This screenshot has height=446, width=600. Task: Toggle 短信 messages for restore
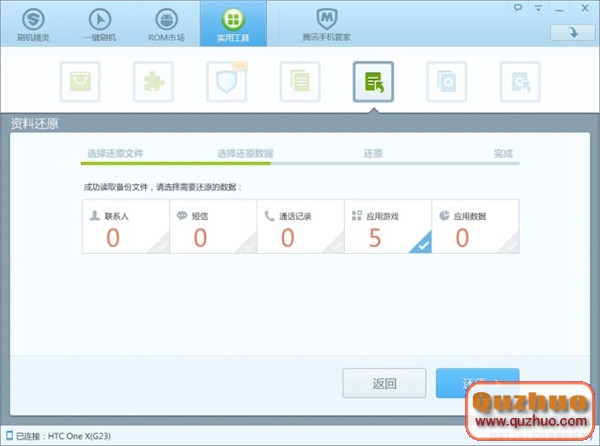[x=213, y=226]
